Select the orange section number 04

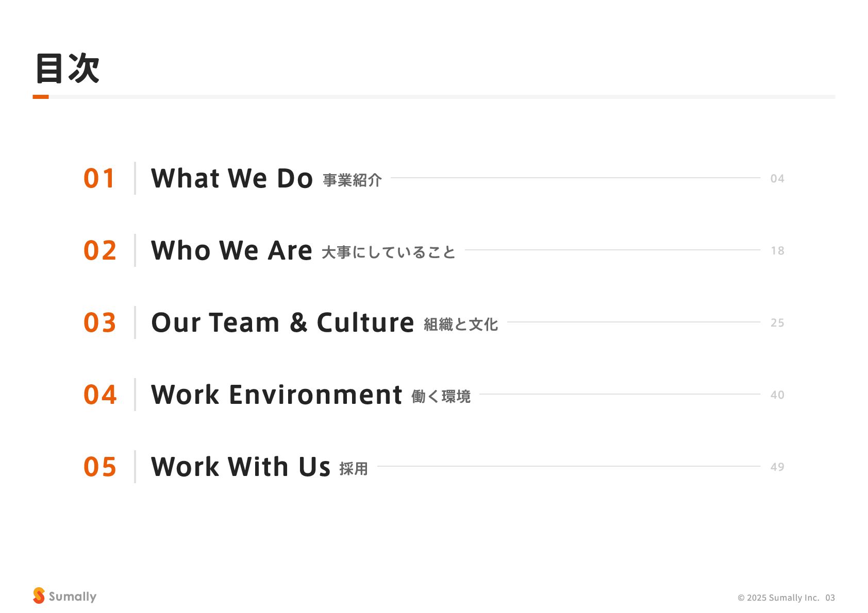(x=100, y=395)
